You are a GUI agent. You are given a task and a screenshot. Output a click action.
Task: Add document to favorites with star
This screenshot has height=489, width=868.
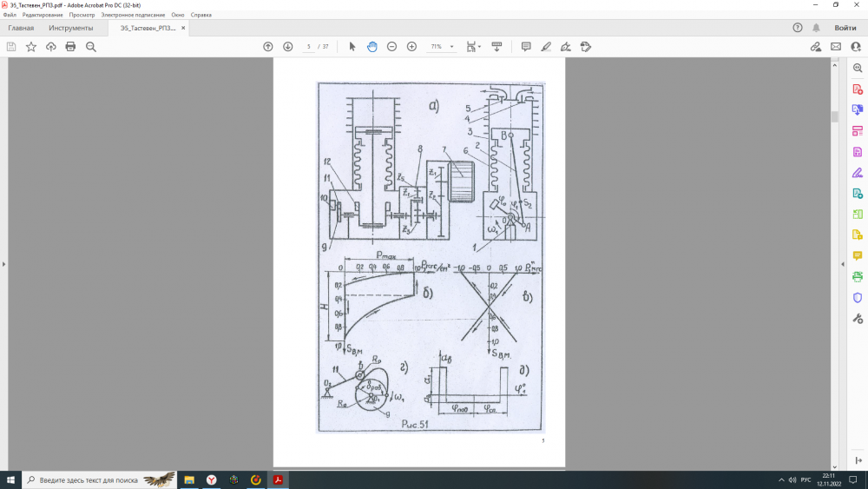point(31,46)
